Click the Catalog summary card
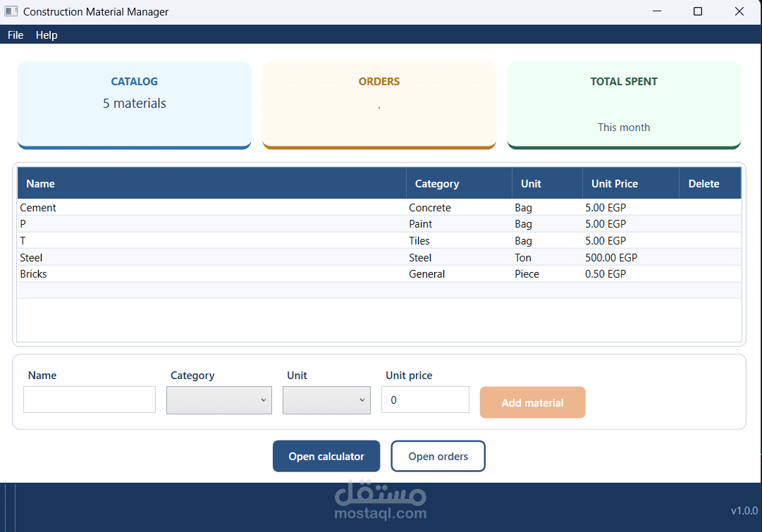 135,105
